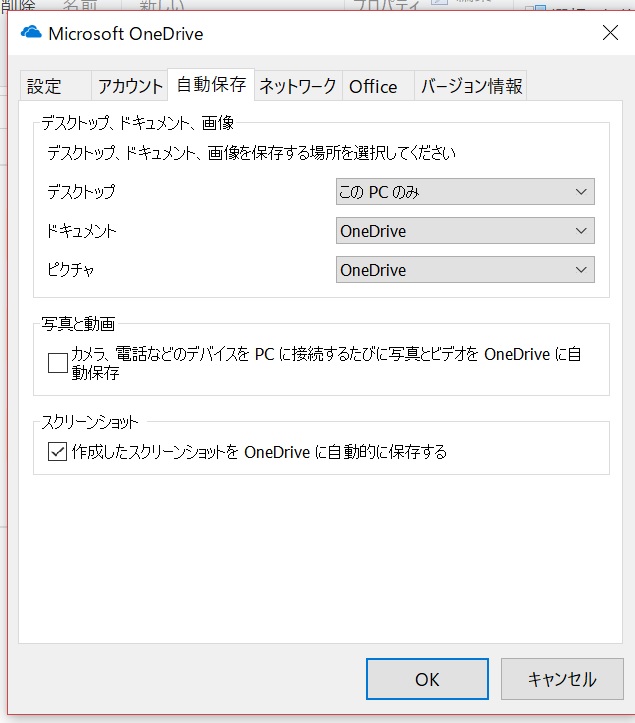Select the 自動保存 tab
Image resolution: width=635 pixels, height=723 pixels.
[x=211, y=85]
